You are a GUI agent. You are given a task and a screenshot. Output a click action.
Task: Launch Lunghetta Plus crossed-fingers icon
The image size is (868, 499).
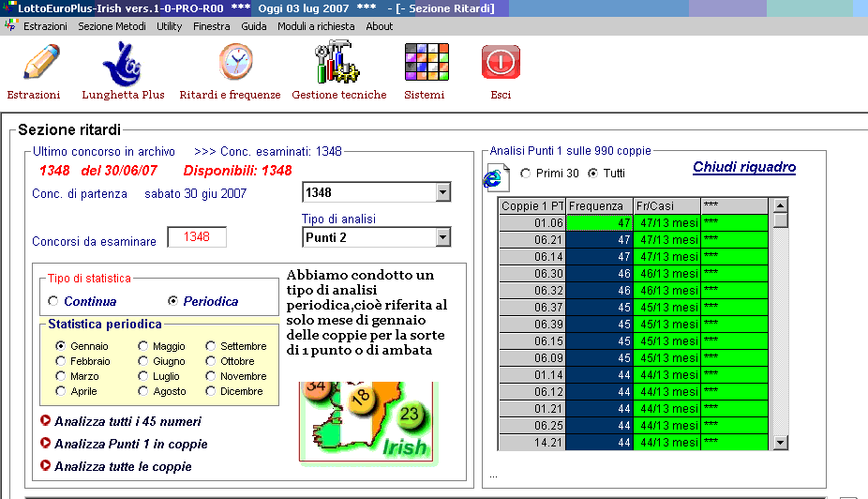[123, 64]
